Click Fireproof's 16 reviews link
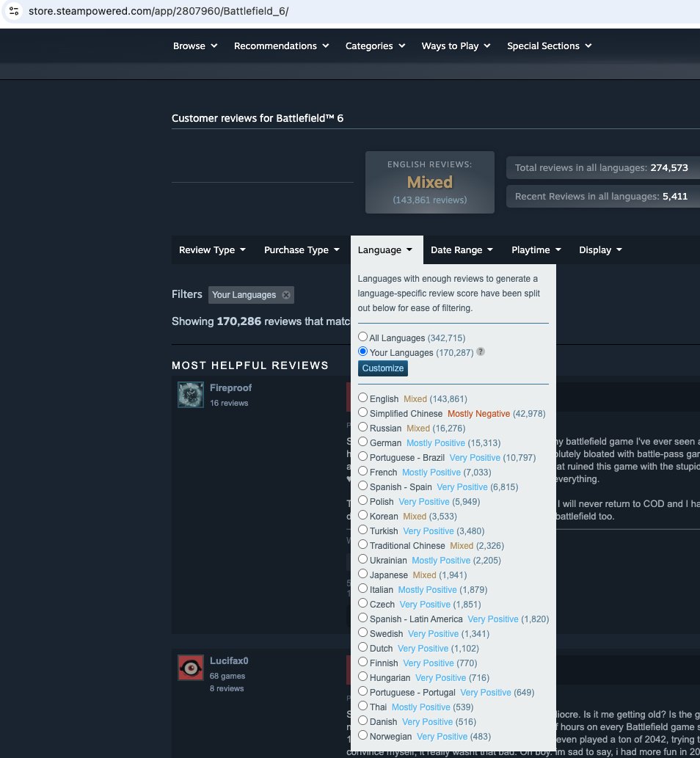 point(229,403)
